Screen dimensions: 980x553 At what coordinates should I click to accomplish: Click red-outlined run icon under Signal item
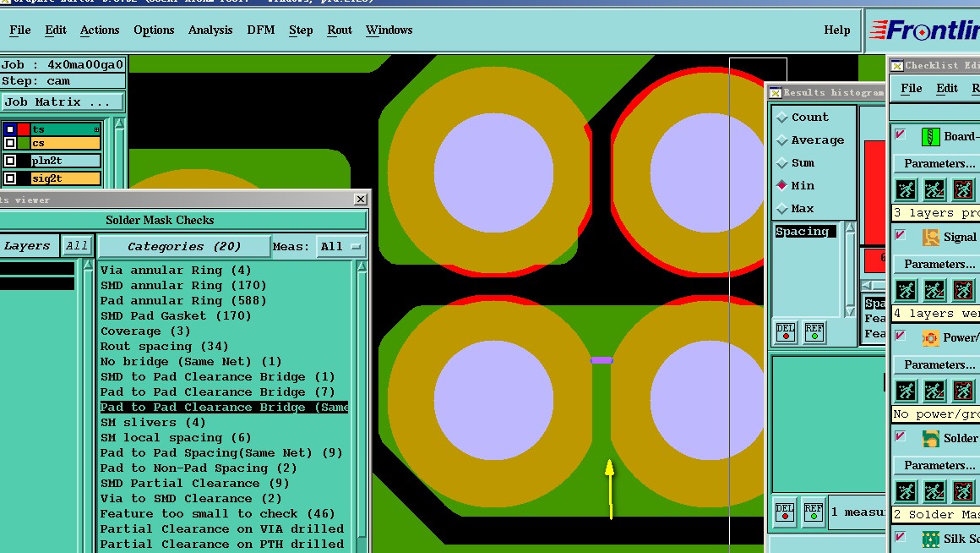[963, 290]
